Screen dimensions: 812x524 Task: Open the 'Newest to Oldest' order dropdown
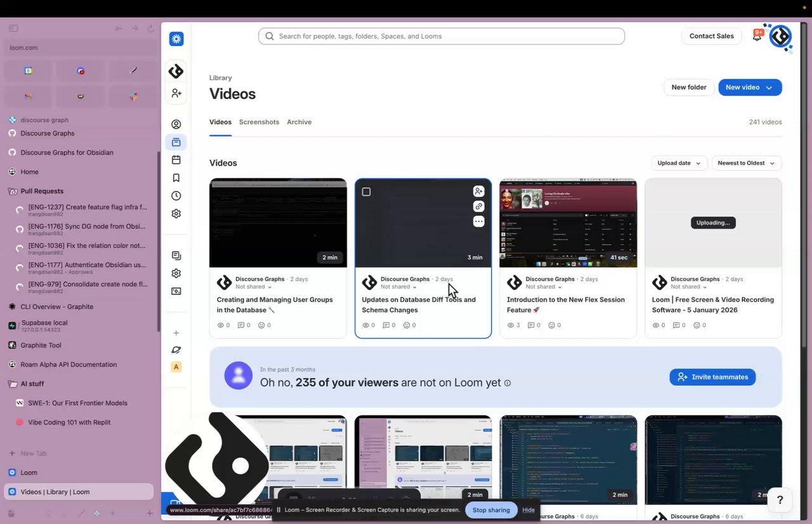(x=747, y=163)
